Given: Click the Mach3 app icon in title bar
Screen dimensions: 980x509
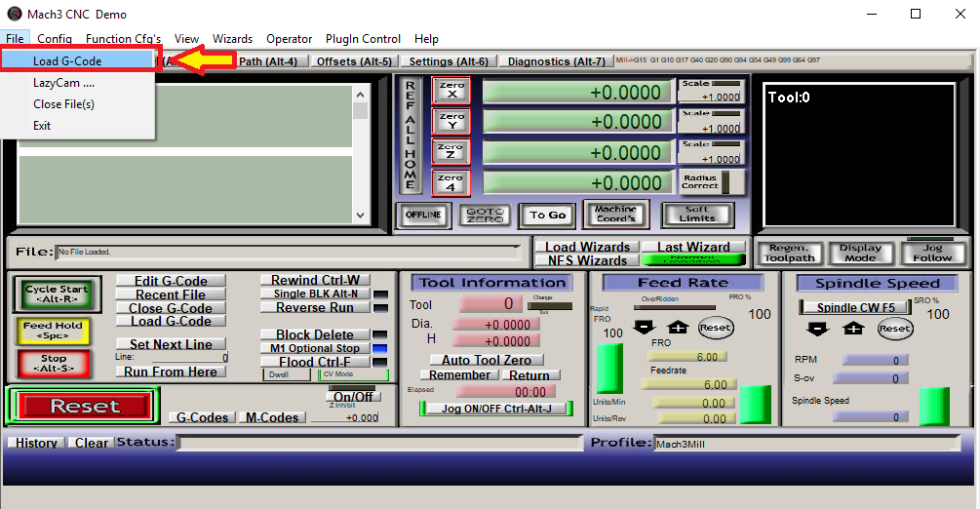Looking at the screenshot, I should (14, 14).
